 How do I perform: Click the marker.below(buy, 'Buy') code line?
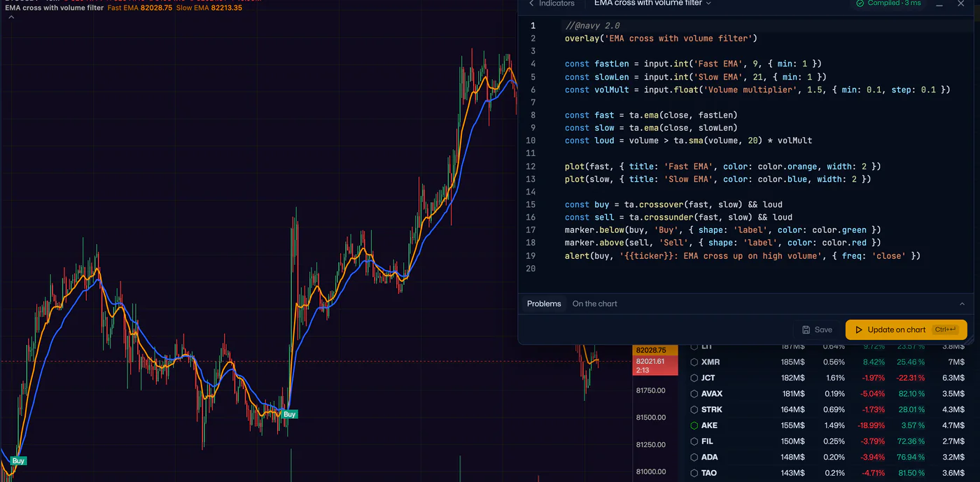(722, 230)
